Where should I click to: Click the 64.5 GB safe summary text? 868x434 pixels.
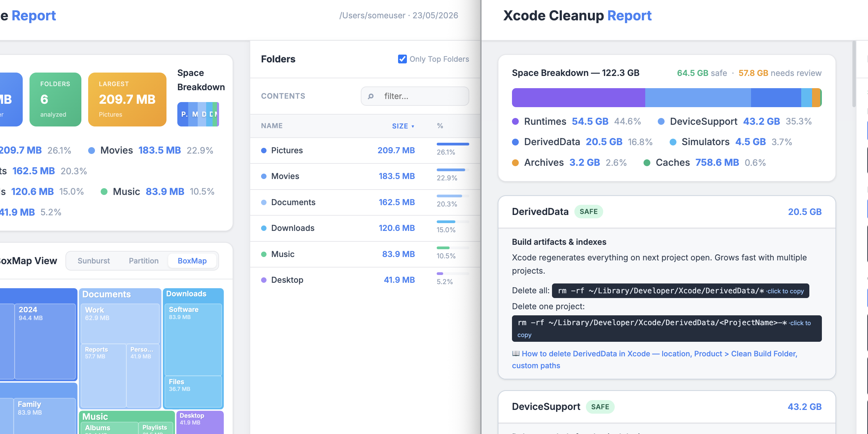(702, 73)
